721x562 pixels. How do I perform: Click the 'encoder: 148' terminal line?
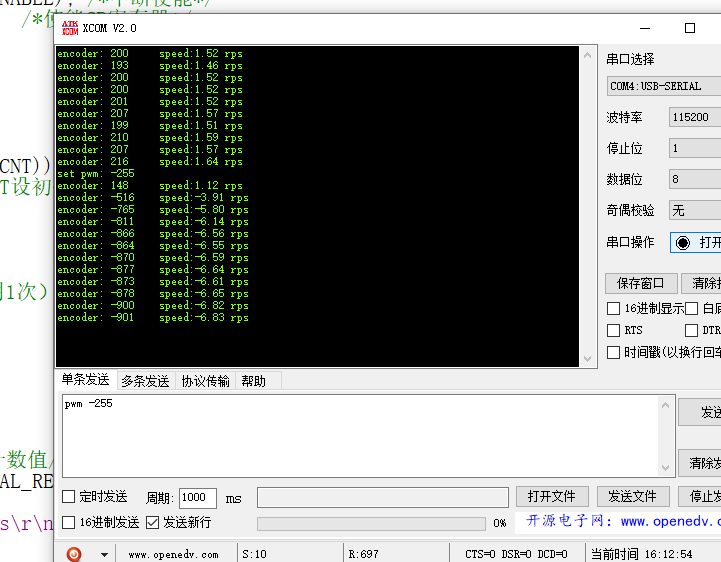click(x=150, y=186)
